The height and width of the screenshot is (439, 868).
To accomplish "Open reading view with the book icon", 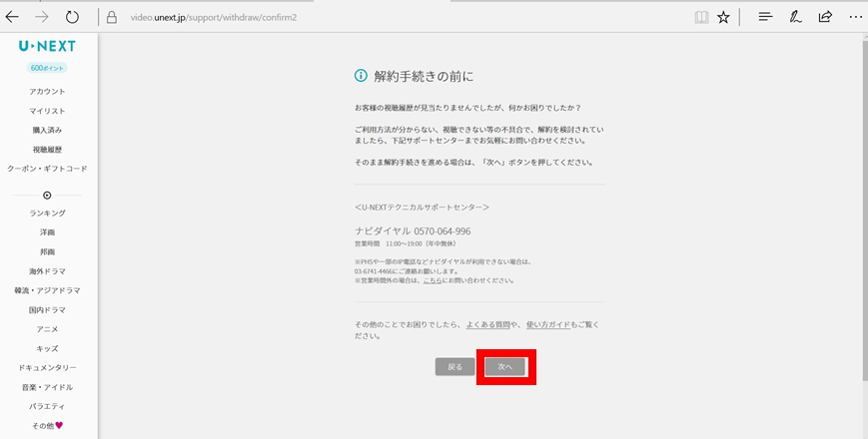I will point(701,18).
